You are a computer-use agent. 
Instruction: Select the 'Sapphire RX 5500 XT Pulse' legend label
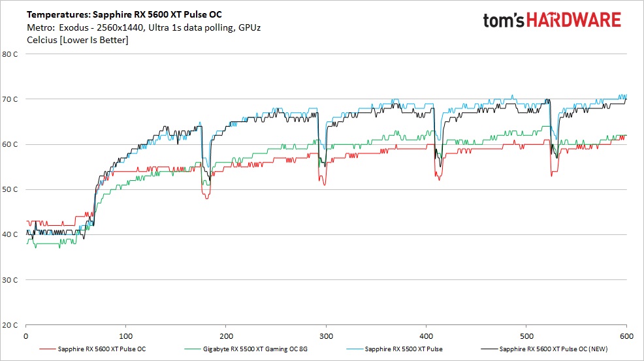tap(404, 349)
